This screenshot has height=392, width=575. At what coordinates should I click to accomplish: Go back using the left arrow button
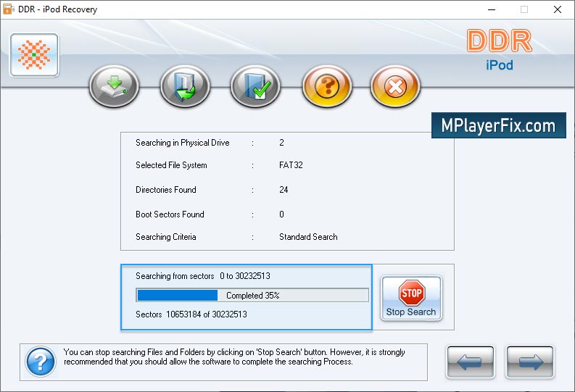pyautogui.click(x=471, y=362)
